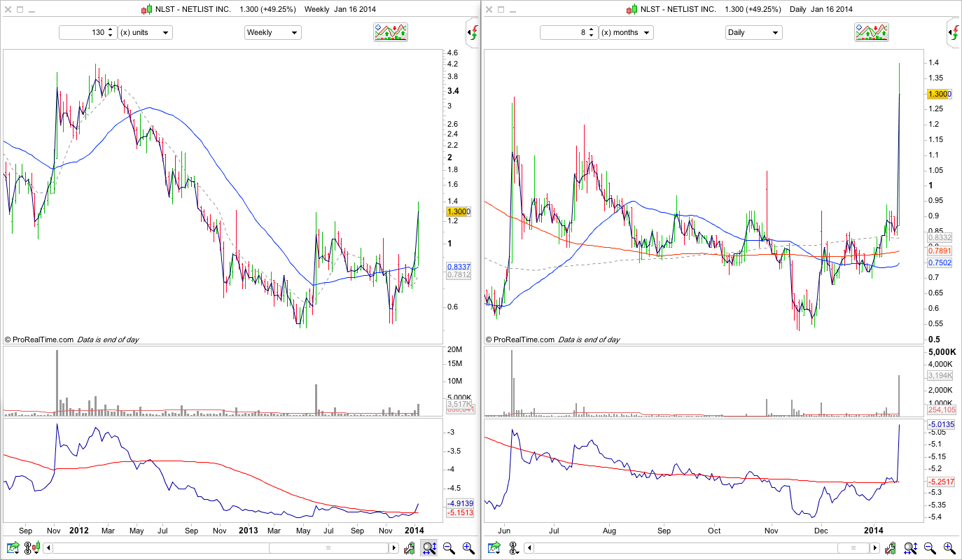Screen dimensions: 962x560
Task: Zoom in the daily chart
Action: 949,548
